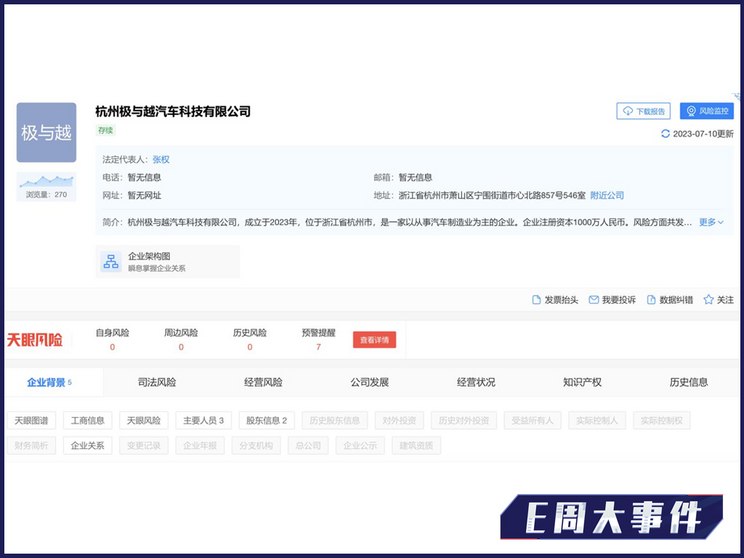
Task: Click the 关注 star icon
Action: pos(708,300)
